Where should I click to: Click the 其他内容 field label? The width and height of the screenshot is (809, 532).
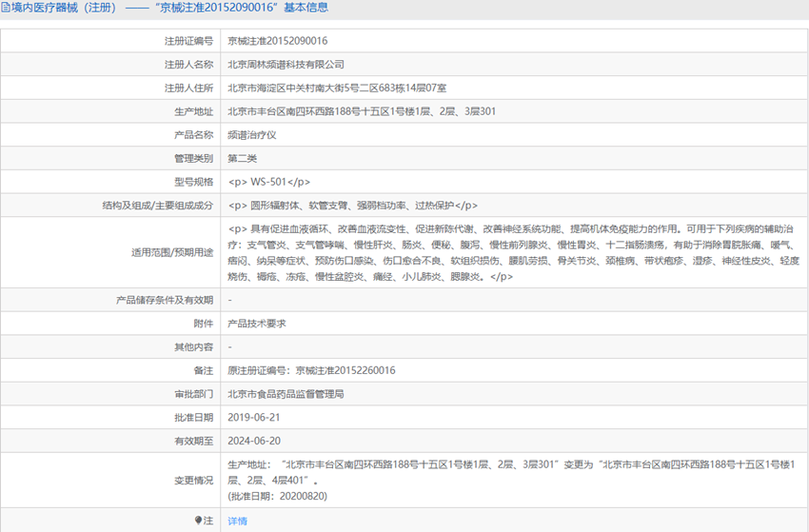click(x=194, y=347)
